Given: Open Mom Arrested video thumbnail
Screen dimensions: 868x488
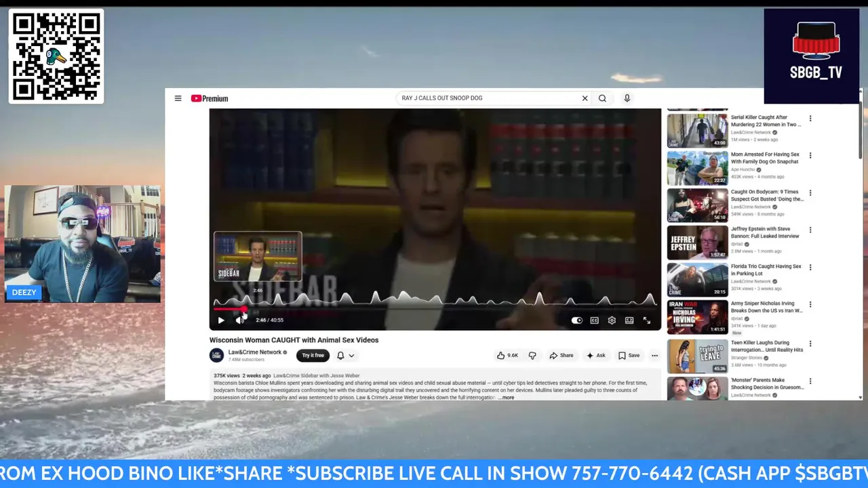Looking at the screenshot, I should pos(697,167).
